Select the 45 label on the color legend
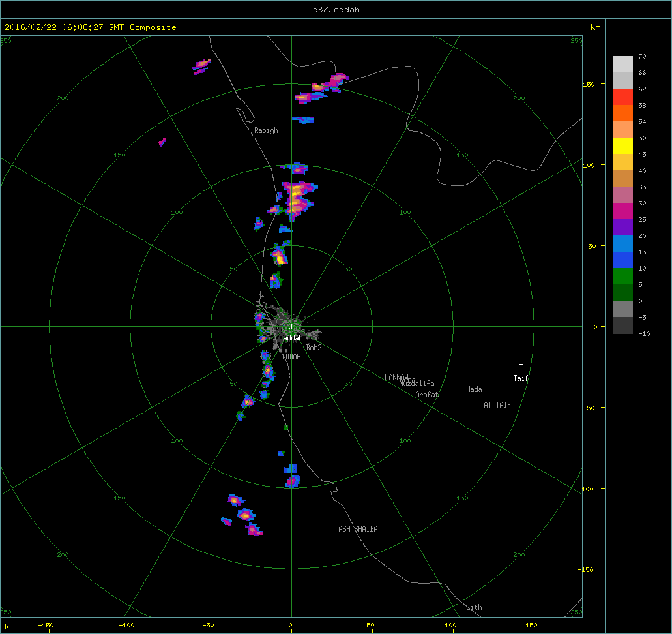Viewport: 672px width, 634px height. [642, 154]
